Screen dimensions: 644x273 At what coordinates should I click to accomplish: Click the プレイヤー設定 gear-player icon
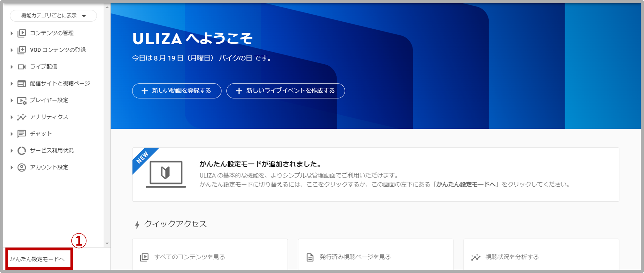click(22, 101)
